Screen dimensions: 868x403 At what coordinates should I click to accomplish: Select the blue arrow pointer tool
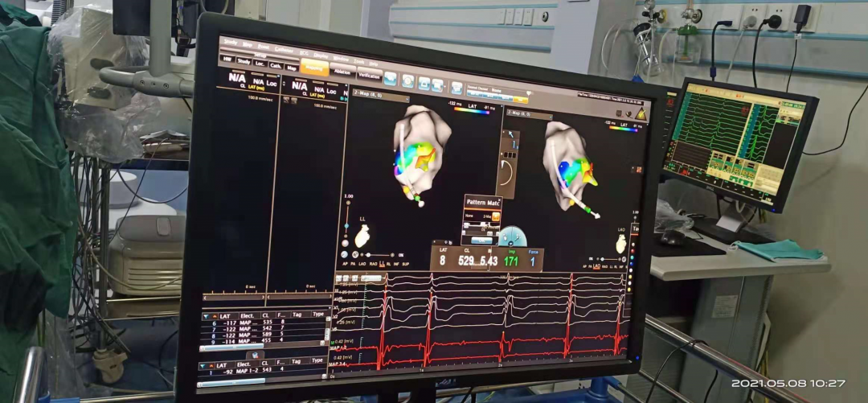511,134
